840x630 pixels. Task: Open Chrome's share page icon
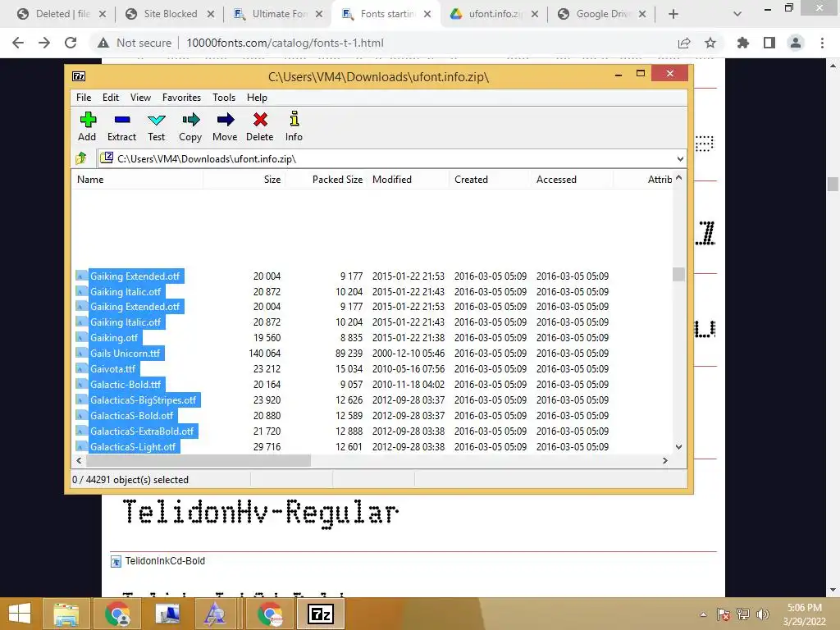684,43
